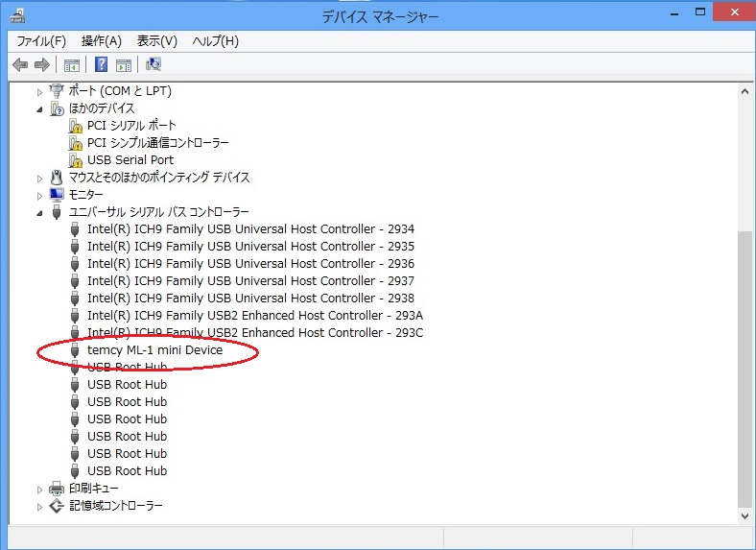Select the ポート (COM と LPT) label
756x550 pixels.
120,90
